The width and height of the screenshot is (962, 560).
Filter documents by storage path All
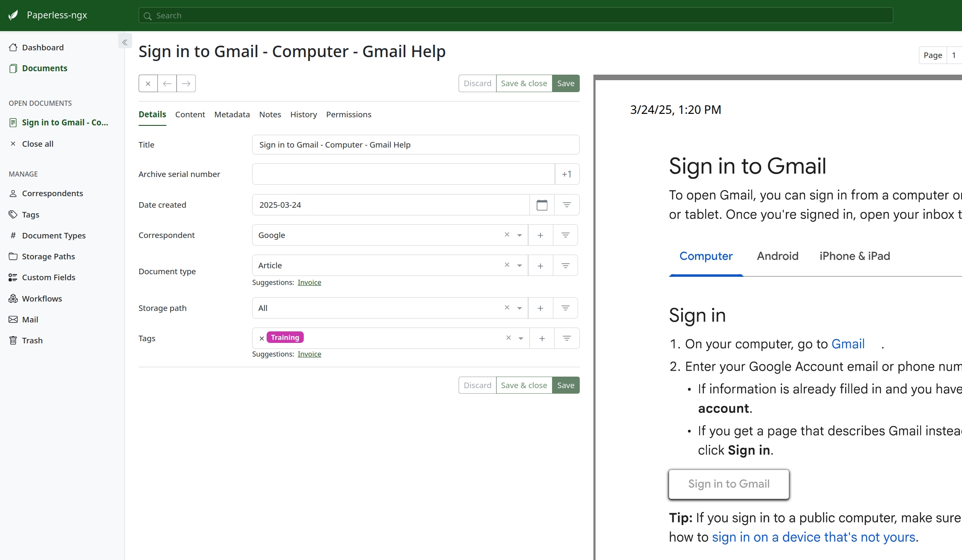[x=566, y=308]
